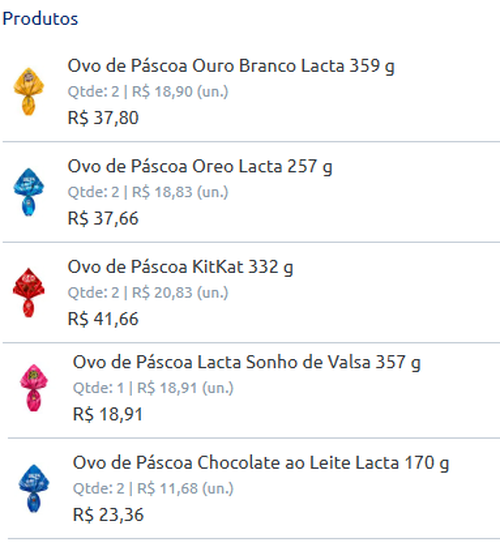Click the R$ 18,91 total price
Screen dimensions: 500x551
[x=108, y=414]
